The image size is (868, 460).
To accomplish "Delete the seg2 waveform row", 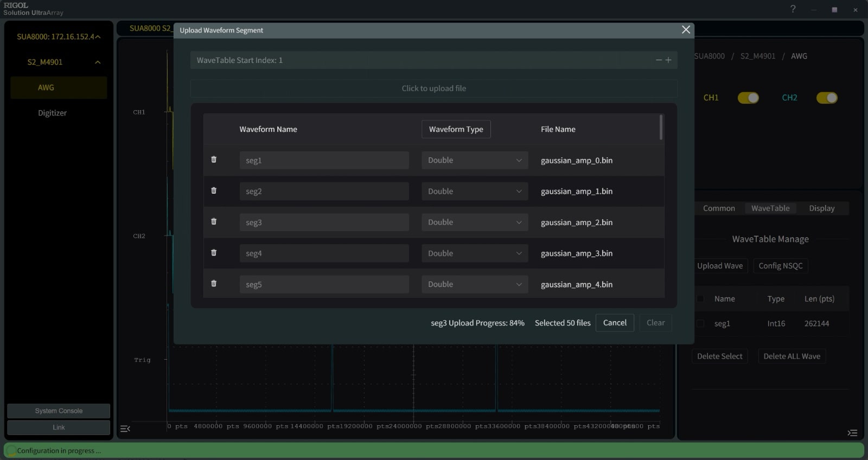I will 214,190.
